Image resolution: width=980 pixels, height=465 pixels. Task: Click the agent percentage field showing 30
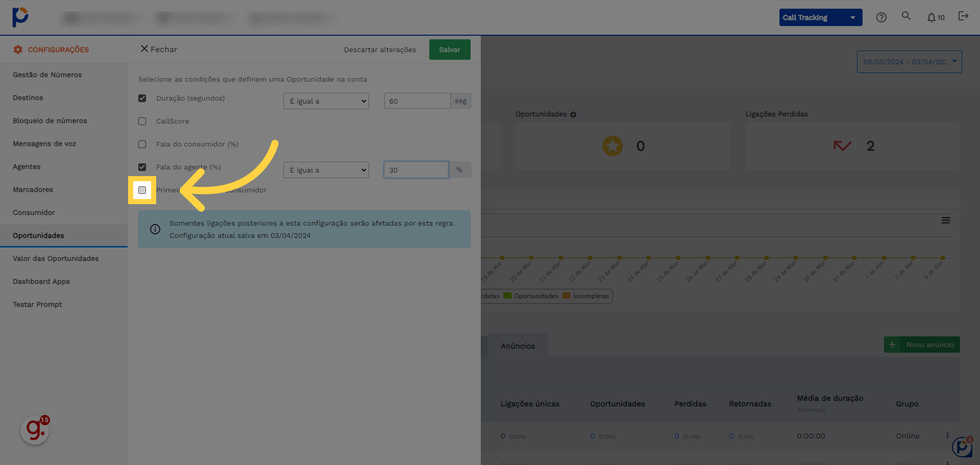(x=416, y=170)
